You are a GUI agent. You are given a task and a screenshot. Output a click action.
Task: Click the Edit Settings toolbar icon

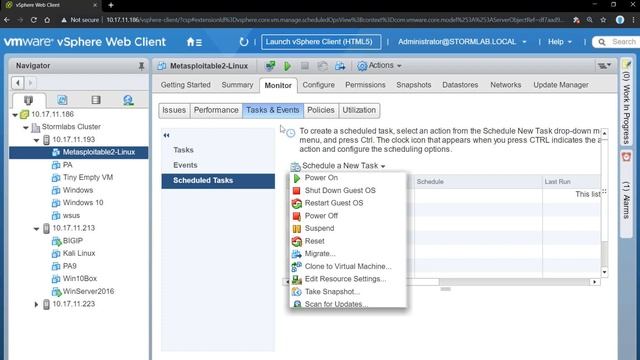pyautogui.click(x=322, y=66)
